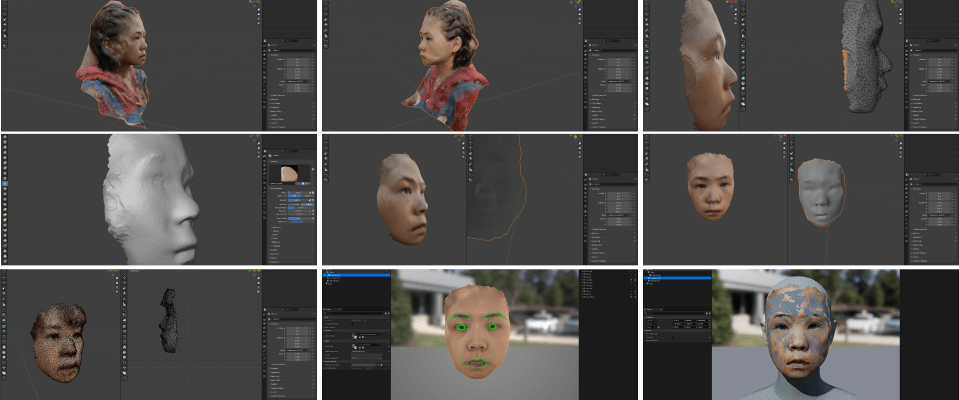The width and height of the screenshot is (959, 400).
Task: Toggle perspective grid icon in right-facing hooded bust viewport
Action: 259,23
